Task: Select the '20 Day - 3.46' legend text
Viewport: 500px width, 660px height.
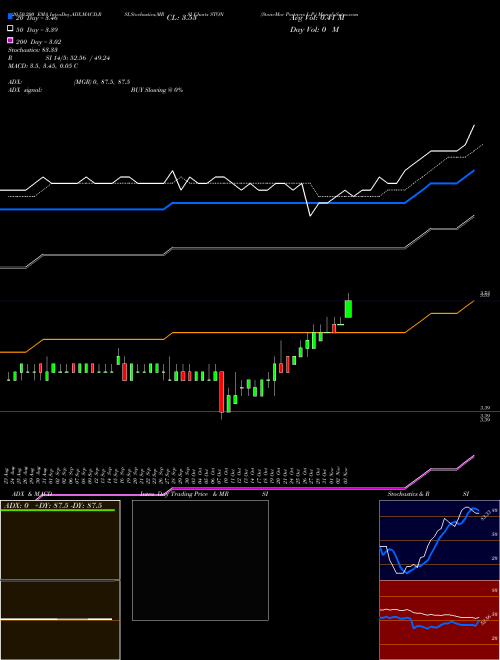Action: coord(36,19)
